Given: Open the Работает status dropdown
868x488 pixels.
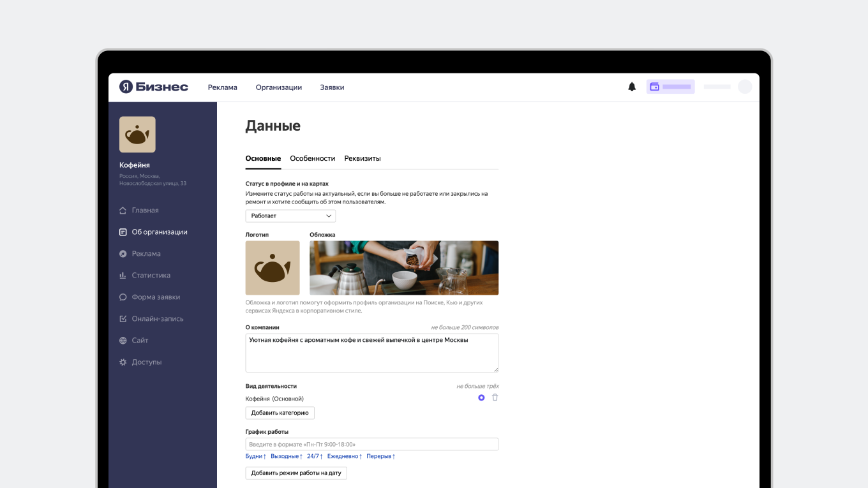Looking at the screenshot, I should (x=290, y=216).
